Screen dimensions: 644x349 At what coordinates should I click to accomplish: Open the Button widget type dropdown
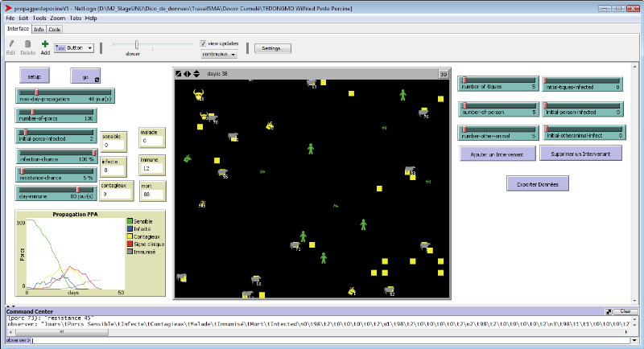tap(75, 47)
